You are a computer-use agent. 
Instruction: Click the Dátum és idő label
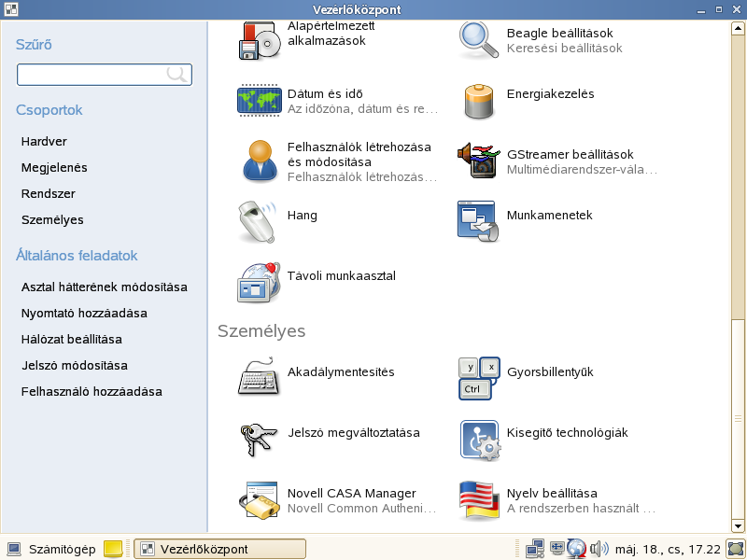(x=325, y=94)
